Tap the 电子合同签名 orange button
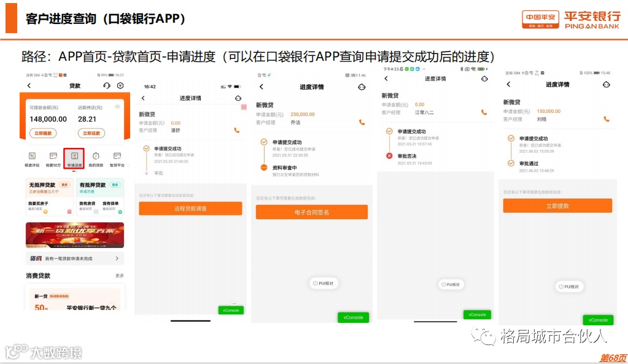Screen dimensions: 628x364 312,212
